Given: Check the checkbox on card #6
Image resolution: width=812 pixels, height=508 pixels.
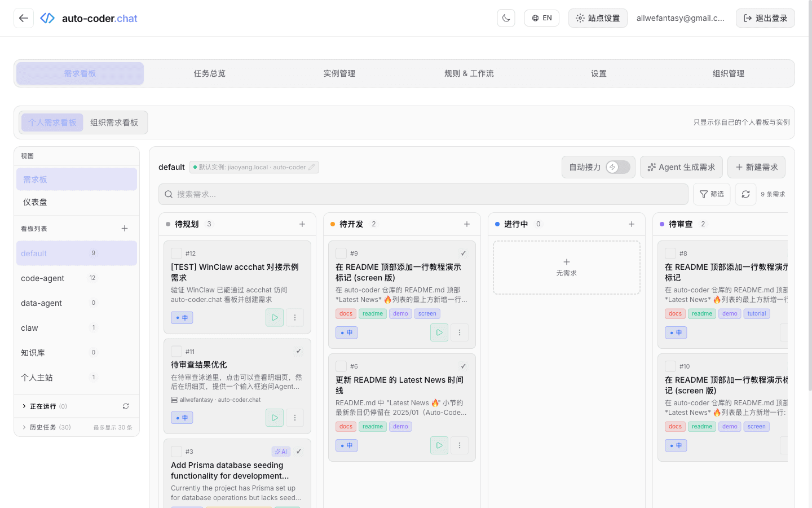Looking at the screenshot, I should tap(341, 366).
